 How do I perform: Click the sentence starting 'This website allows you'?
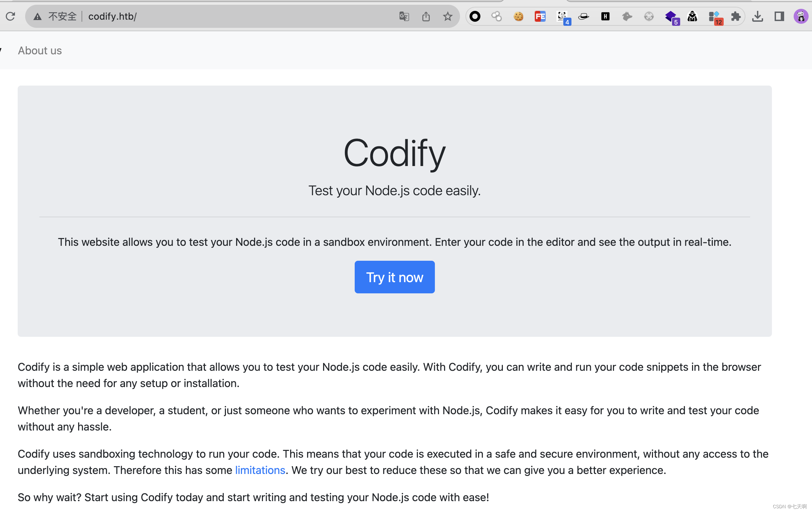point(395,242)
